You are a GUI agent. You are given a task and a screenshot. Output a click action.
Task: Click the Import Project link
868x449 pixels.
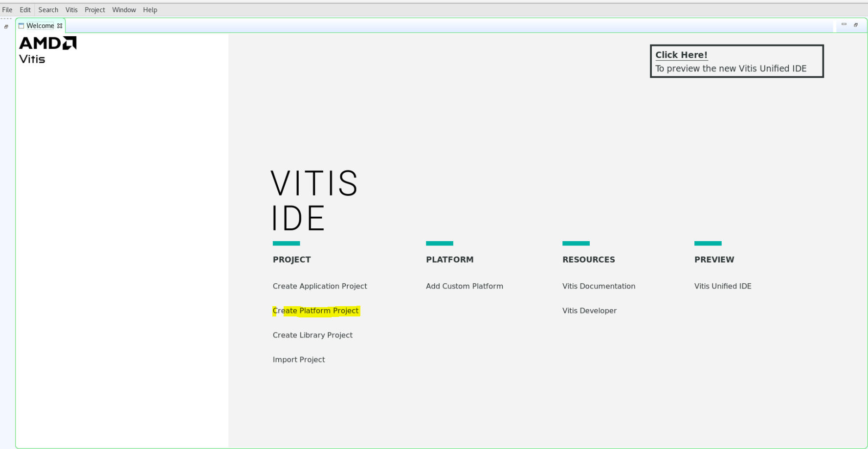(x=299, y=359)
